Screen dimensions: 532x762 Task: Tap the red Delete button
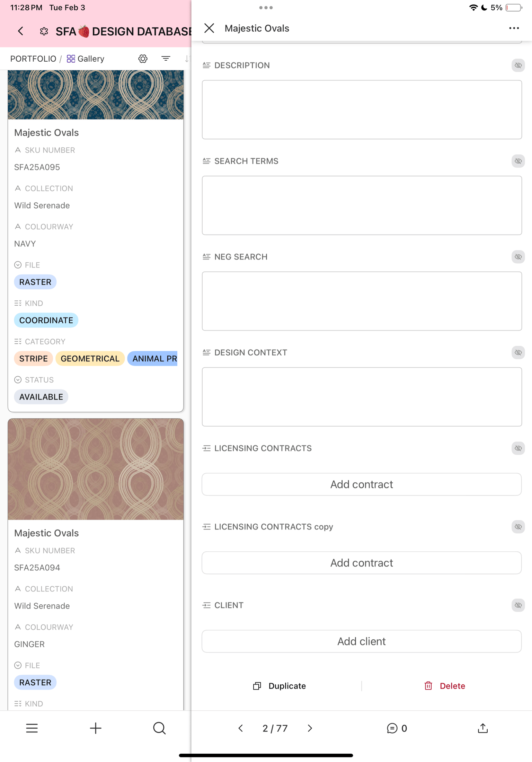445,686
